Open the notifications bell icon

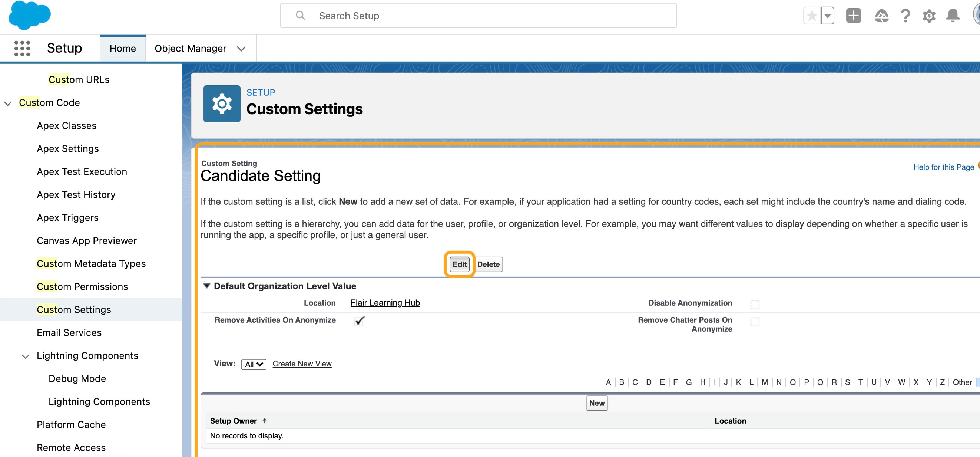952,16
